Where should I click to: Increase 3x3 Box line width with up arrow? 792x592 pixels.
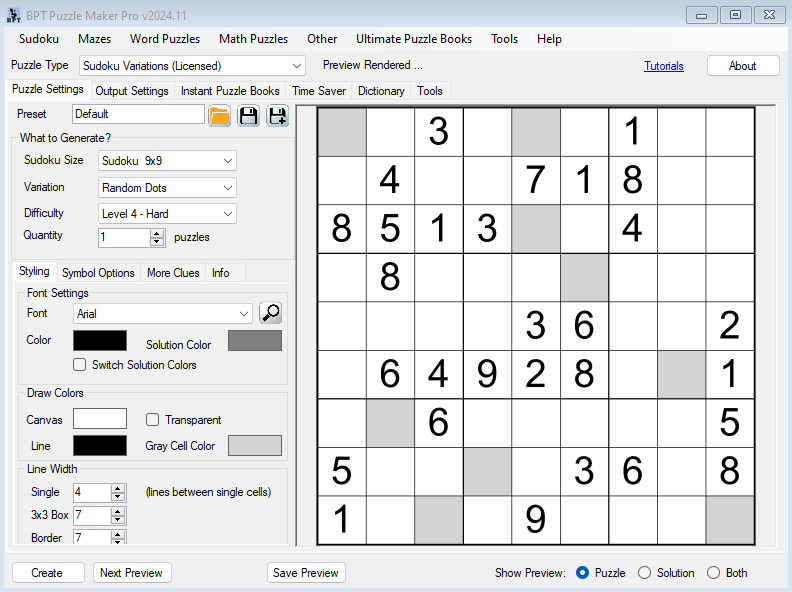[118, 511]
